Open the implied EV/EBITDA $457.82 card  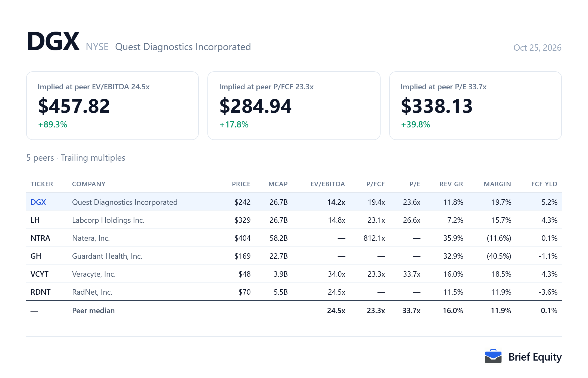click(x=112, y=106)
